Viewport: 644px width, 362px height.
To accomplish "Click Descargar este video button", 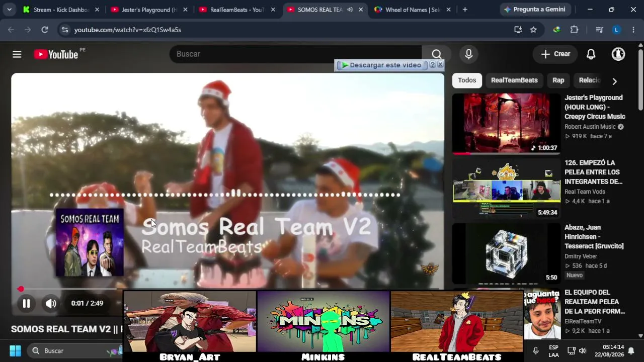I will [381, 65].
